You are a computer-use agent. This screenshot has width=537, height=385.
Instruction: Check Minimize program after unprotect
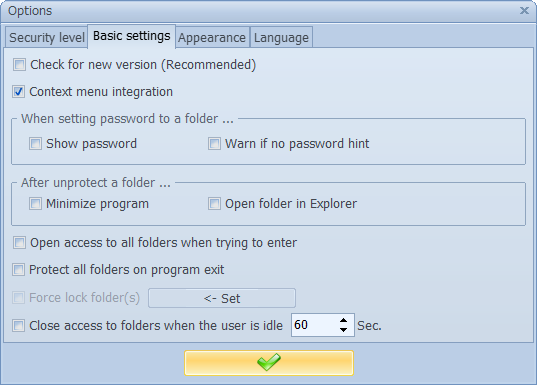35,203
